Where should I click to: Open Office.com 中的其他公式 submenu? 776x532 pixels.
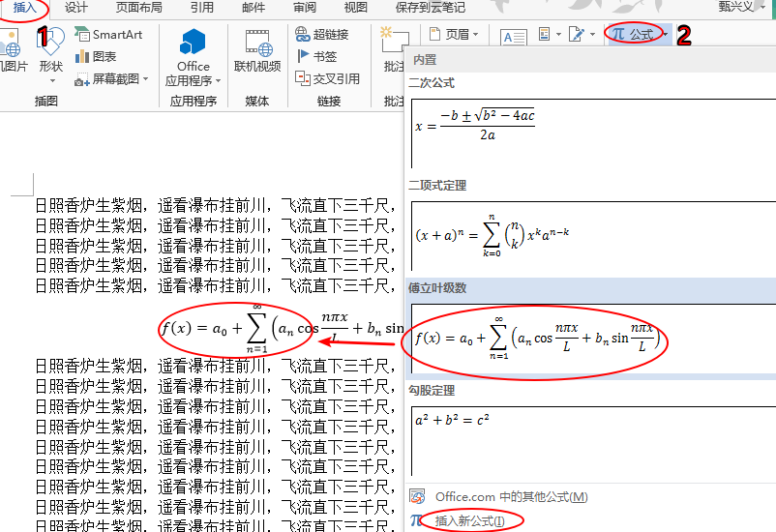coord(511,497)
